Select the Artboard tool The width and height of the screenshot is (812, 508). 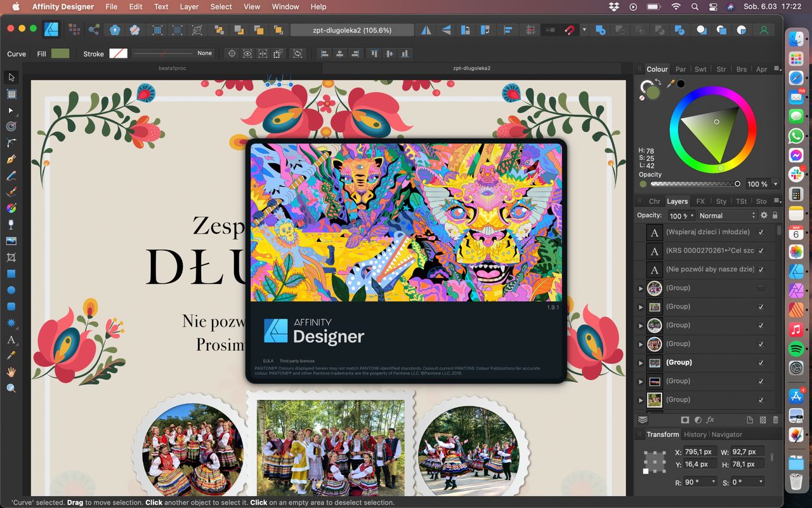(x=11, y=94)
